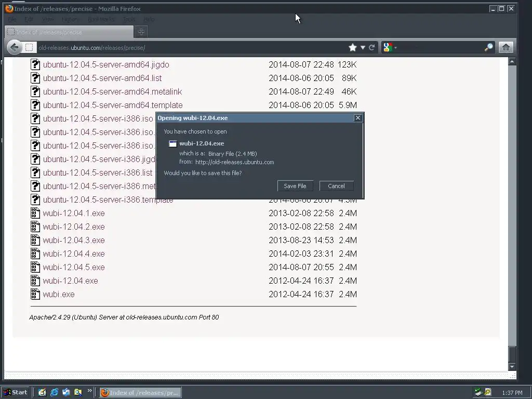
Task: Click the network tray icon near the clock
Action: coord(478,393)
